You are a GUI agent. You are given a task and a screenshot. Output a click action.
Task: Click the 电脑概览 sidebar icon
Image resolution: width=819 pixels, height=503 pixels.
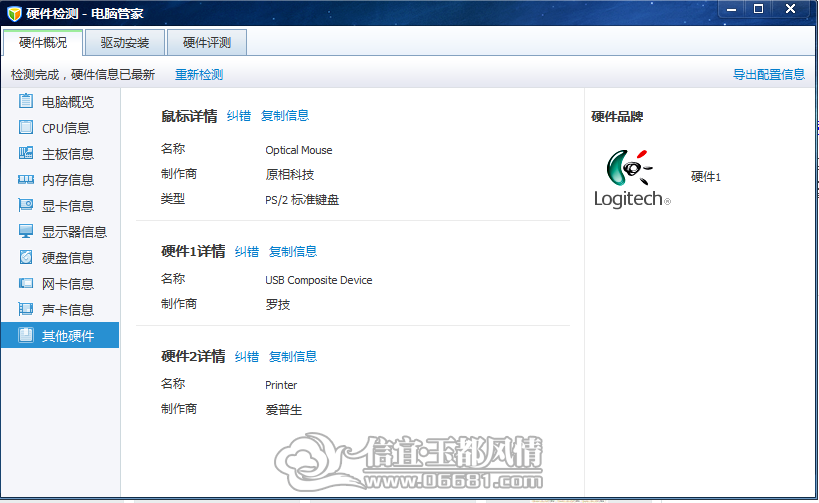[x=26, y=101]
